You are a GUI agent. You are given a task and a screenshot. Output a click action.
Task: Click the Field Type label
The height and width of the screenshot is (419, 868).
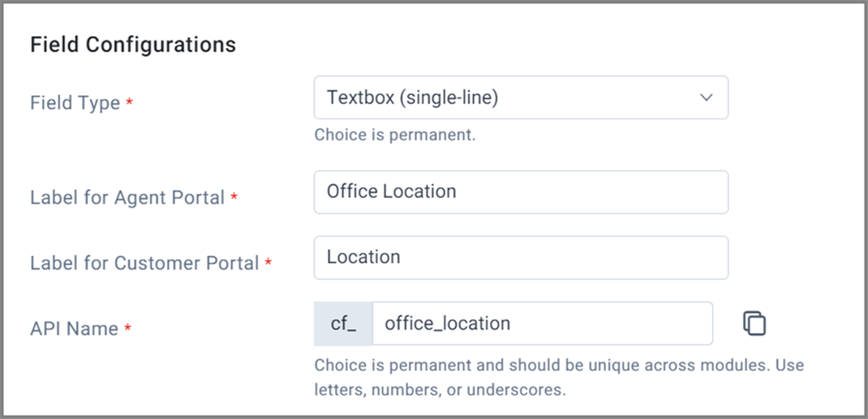(75, 103)
